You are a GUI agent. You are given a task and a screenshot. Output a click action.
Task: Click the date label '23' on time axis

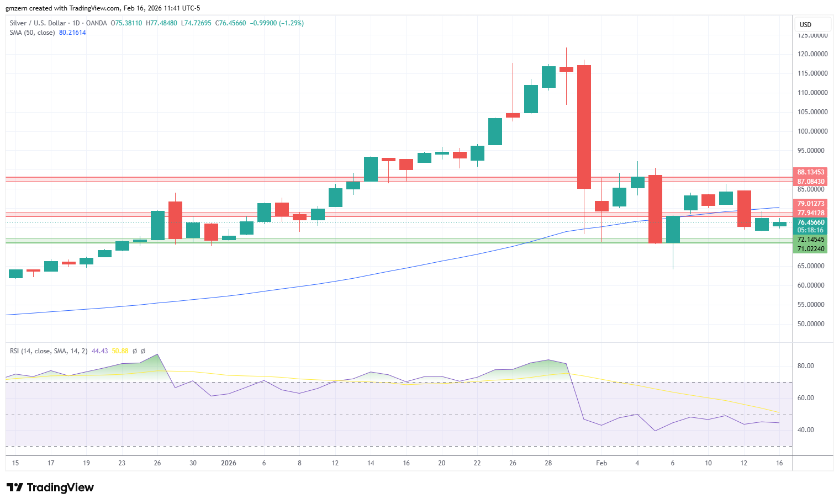coord(122,463)
